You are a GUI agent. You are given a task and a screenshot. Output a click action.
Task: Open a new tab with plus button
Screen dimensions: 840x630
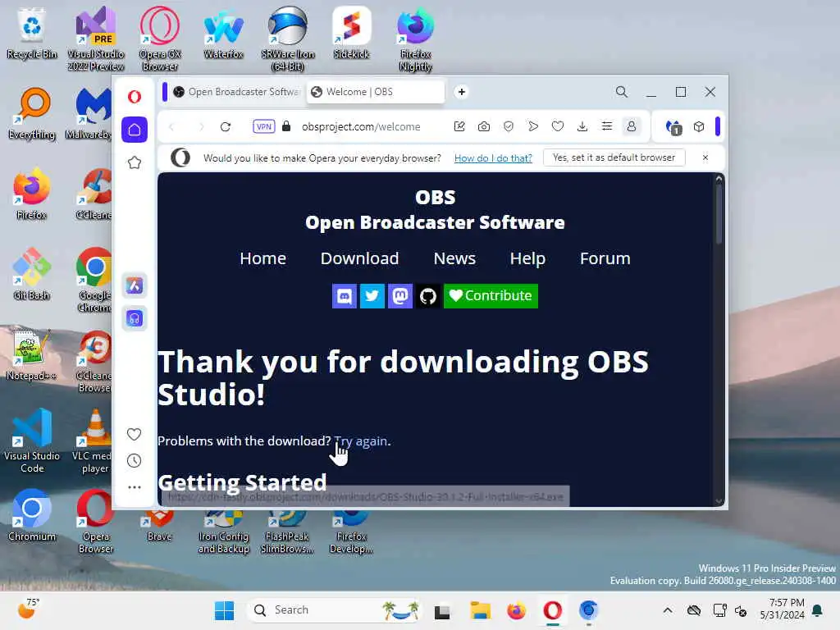coord(461,92)
